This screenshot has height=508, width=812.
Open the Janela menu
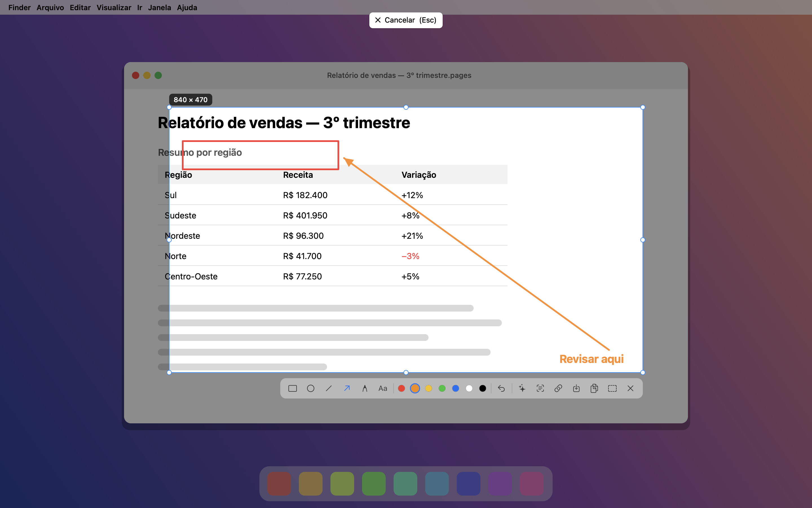159,7
